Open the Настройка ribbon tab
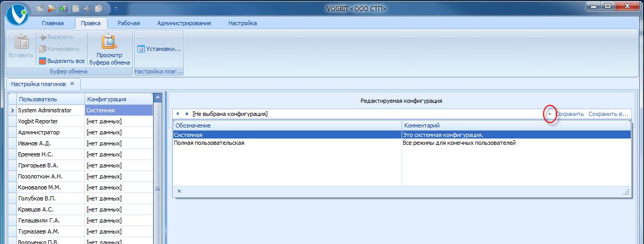 coord(242,23)
